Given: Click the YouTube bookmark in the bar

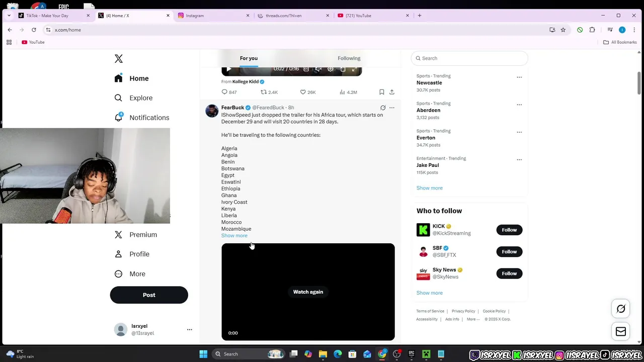Looking at the screenshot, I should tap(33, 42).
